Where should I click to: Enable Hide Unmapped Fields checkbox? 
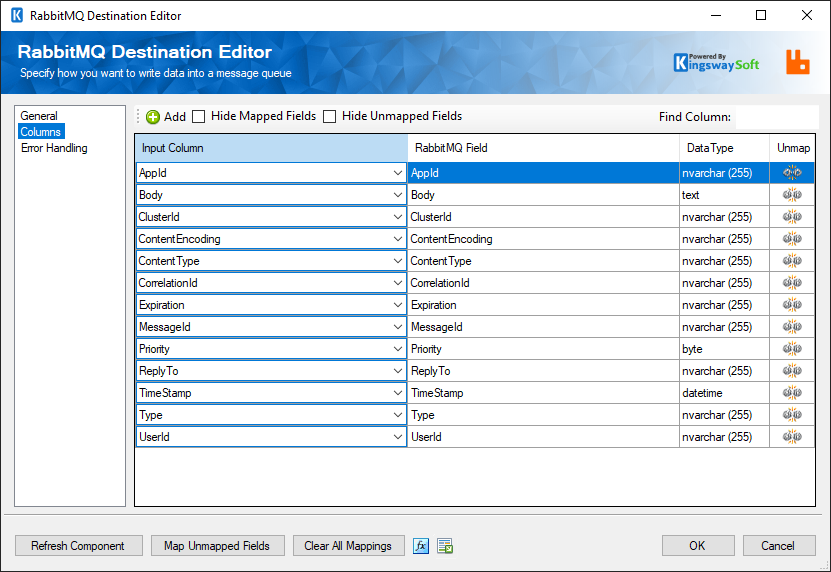(330, 117)
